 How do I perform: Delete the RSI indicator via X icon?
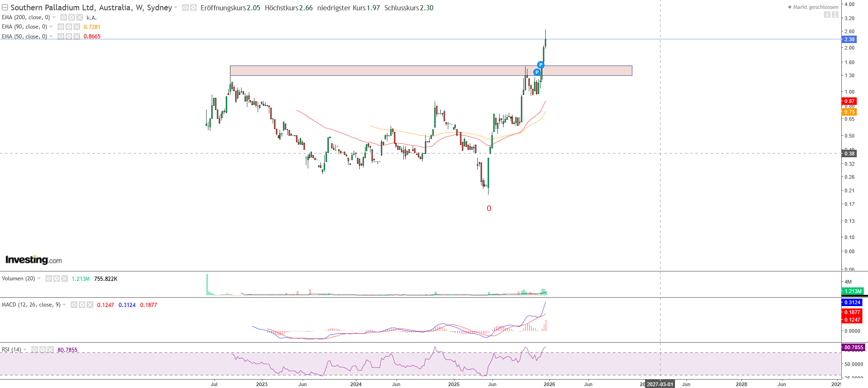[51, 350]
